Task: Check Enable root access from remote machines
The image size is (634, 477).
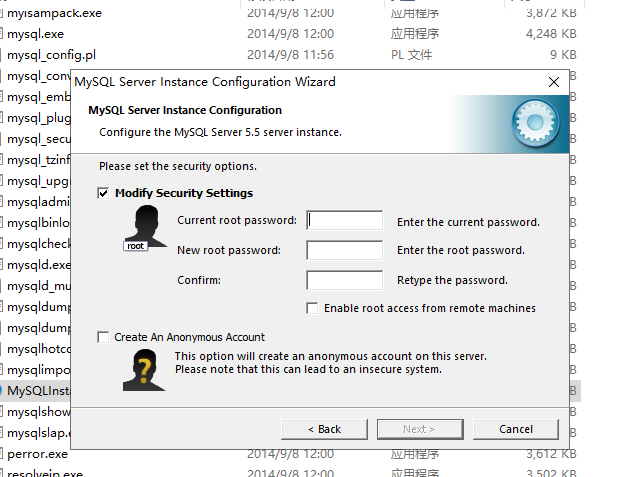Action: point(312,308)
